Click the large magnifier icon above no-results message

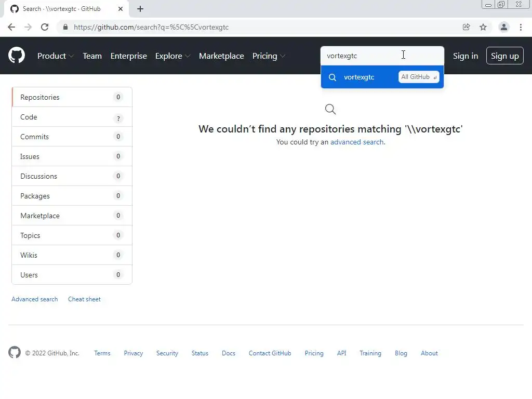(330, 109)
